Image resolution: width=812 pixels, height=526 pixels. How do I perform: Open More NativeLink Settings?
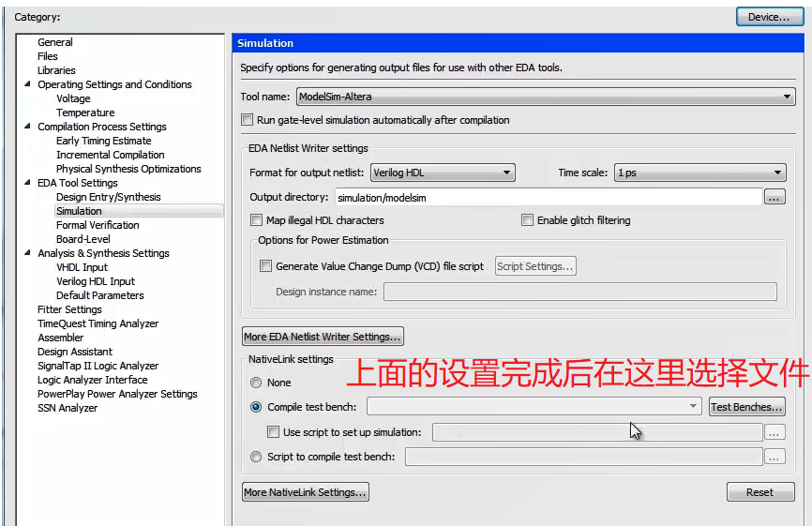point(306,492)
